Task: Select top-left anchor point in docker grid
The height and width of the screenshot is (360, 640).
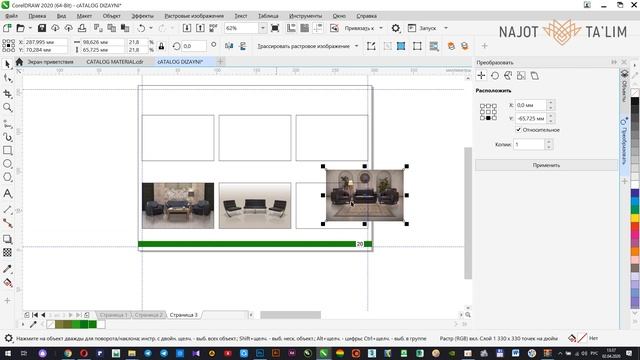Action: coord(482,106)
